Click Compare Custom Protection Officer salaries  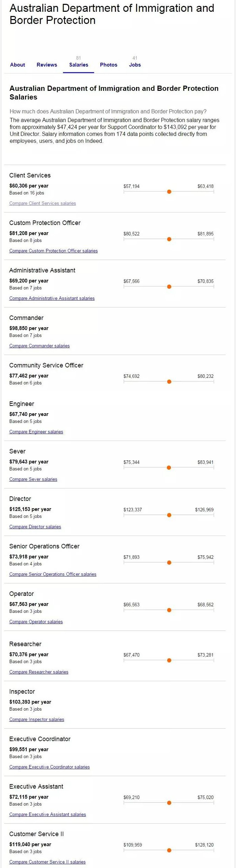click(53, 251)
